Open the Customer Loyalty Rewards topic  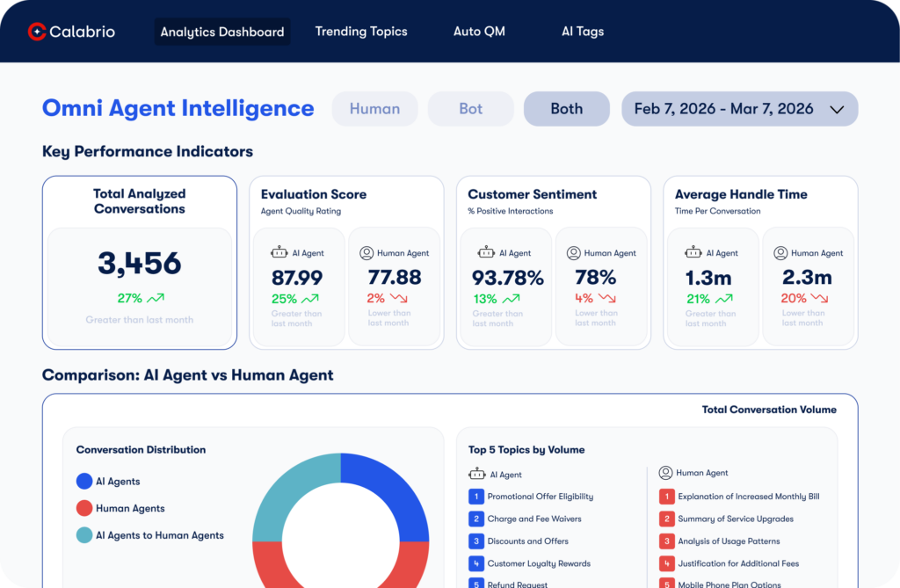click(x=539, y=563)
